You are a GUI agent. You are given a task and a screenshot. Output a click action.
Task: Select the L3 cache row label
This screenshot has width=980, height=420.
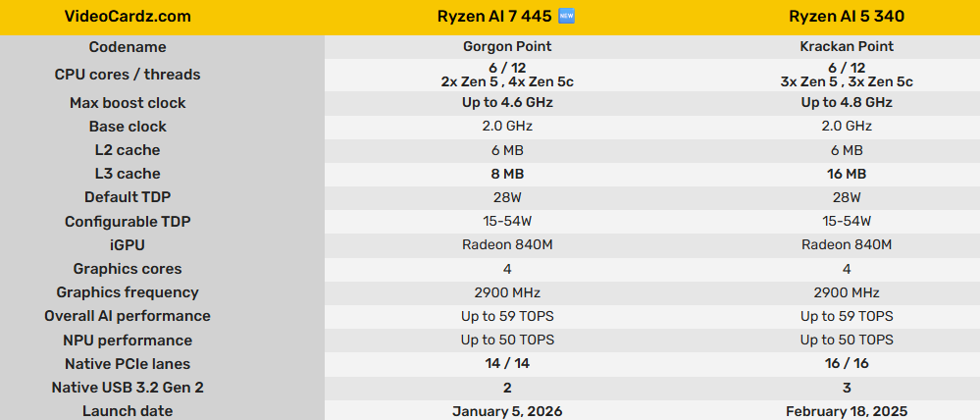(128, 174)
